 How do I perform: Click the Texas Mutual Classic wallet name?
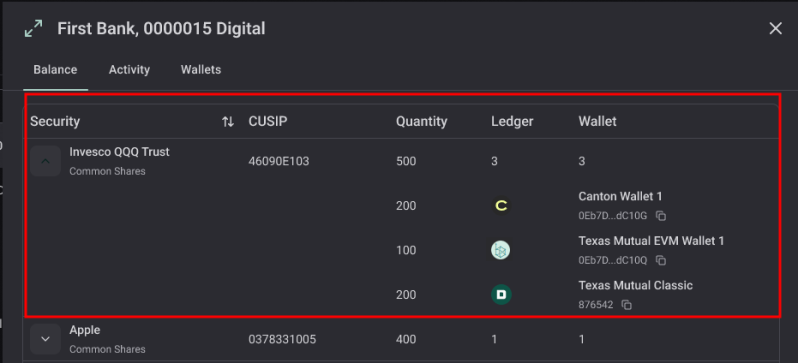click(x=636, y=286)
